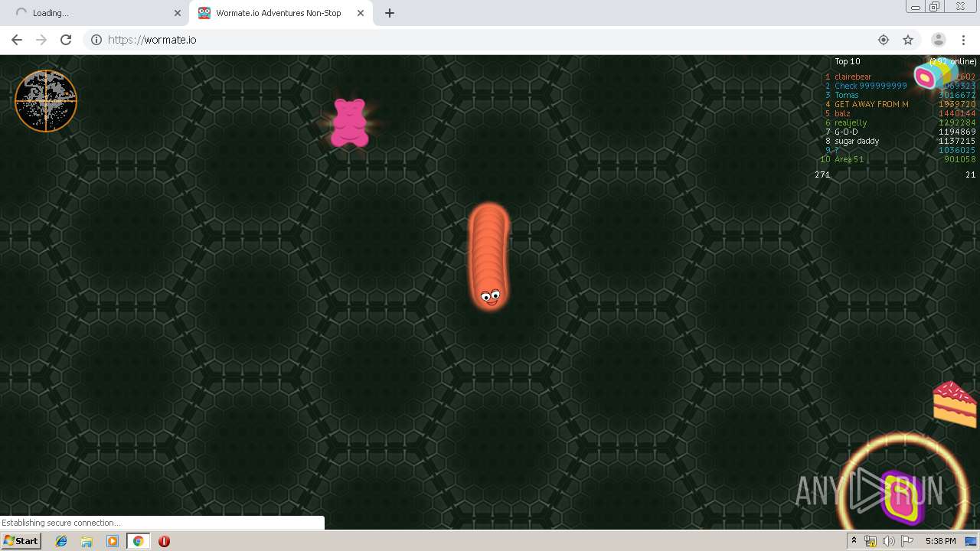
Task: Click the circular minimap radar
Action: [x=46, y=101]
